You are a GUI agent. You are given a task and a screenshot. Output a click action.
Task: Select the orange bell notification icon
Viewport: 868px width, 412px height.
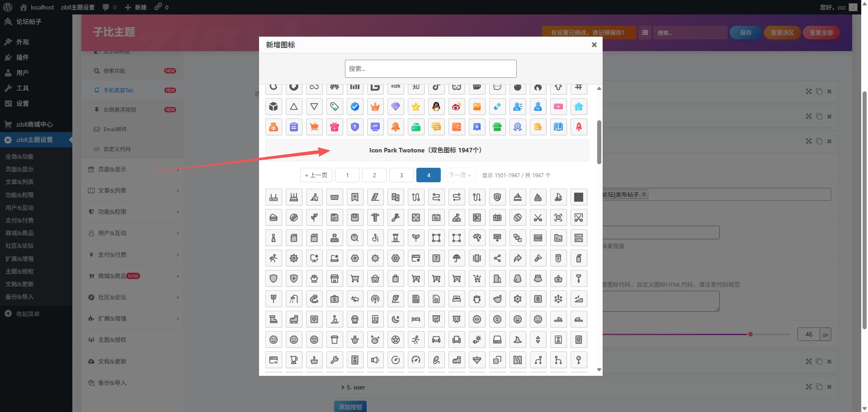(x=396, y=127)
